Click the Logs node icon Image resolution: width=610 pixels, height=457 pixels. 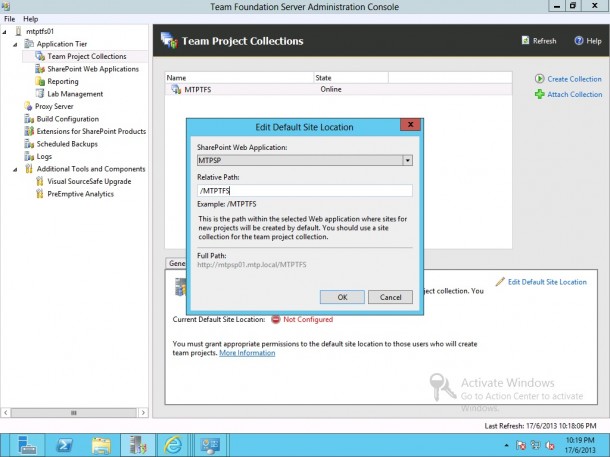click(29, 156)
